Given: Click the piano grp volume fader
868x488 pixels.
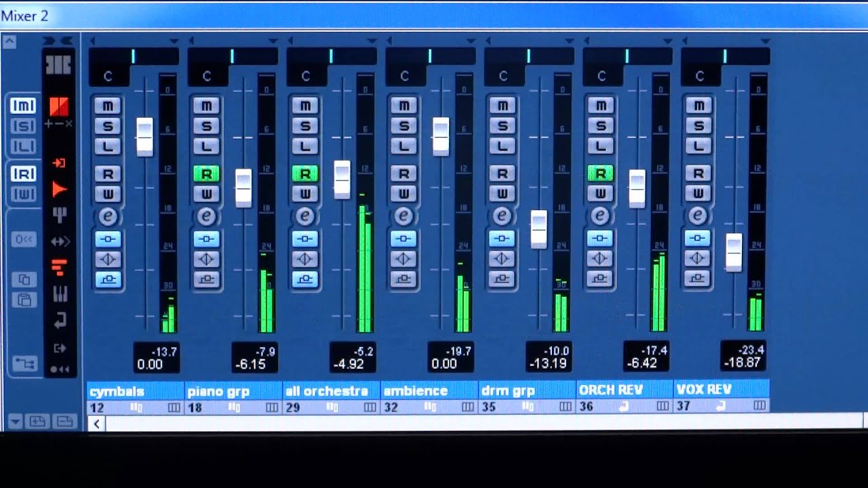Looking at the screenshot, I should (243, 188).
